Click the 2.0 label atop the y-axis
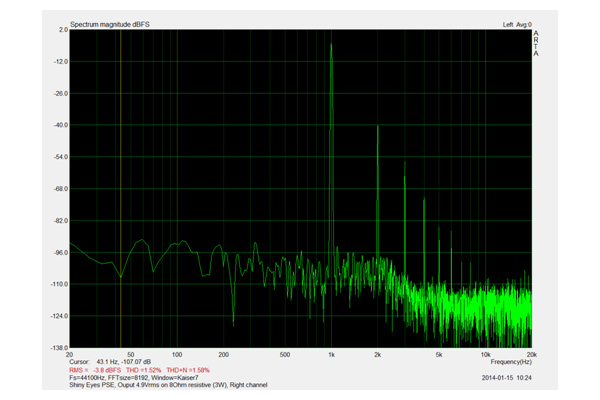 coord(62,30)
